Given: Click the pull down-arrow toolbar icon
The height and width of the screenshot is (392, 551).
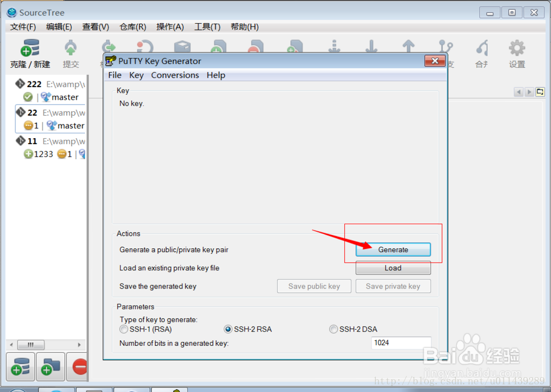Looking at the screenshot, I should click(371, 46).
